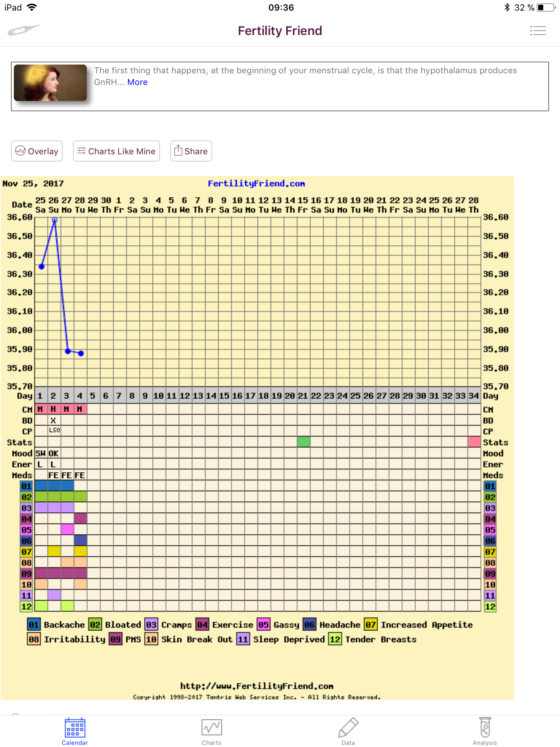Select the 36.60 temperature point
The image size is (560, 747).
point(55,220)
